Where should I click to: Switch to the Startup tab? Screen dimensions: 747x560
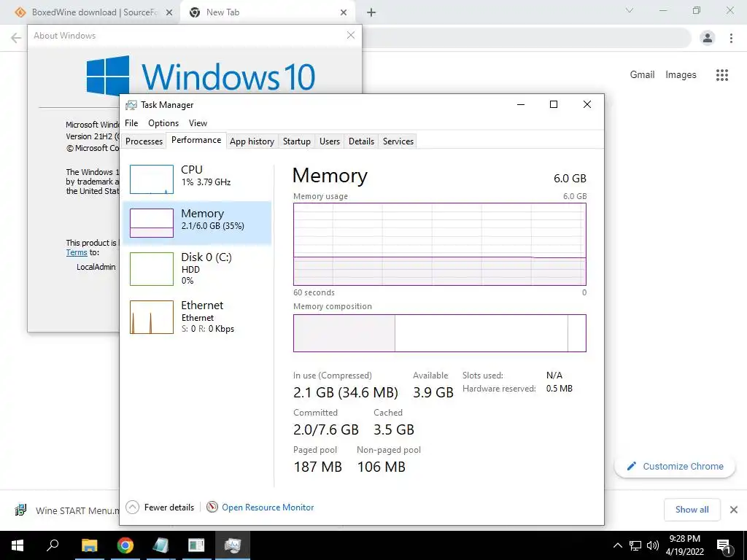click(x=297, y=141)
